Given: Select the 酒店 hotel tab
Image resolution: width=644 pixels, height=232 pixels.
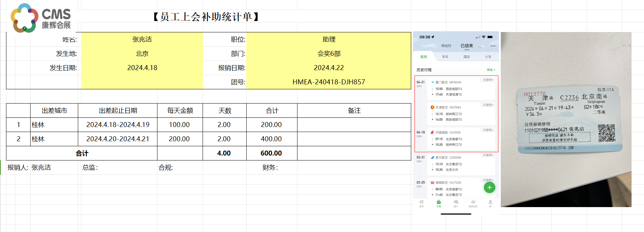Looking at the screenshot, I should (466, 57).
